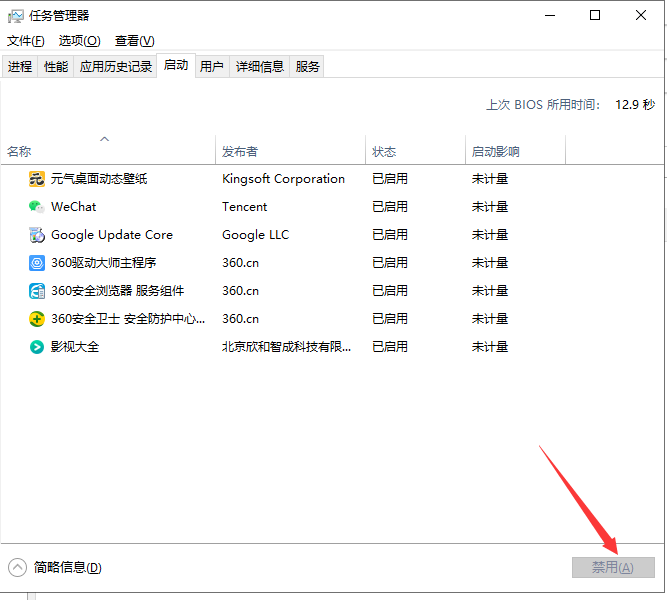Open the 选项(O) menu

click(79, 41)
